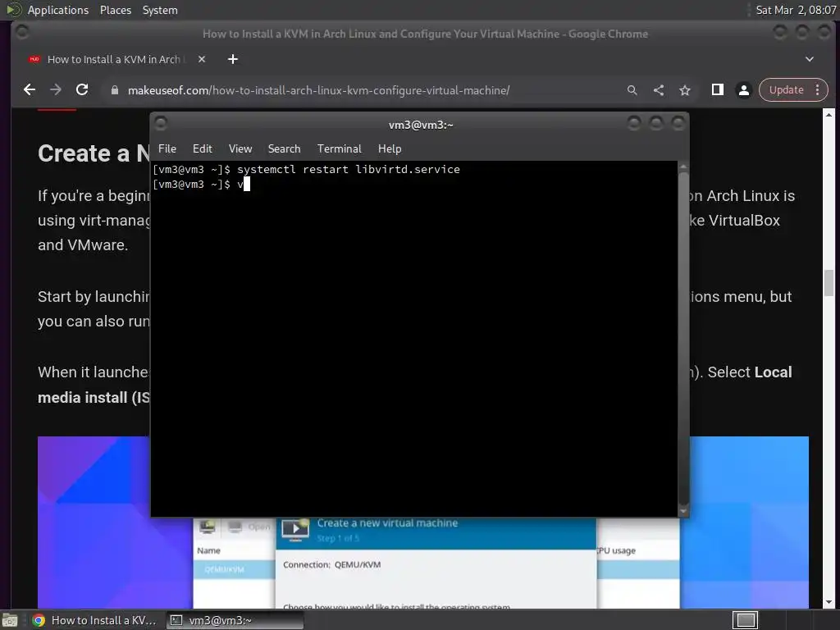This screenshot has height=630, width=840.
Task: Open the terminal's Edit menu
Action: click(203, 148)
